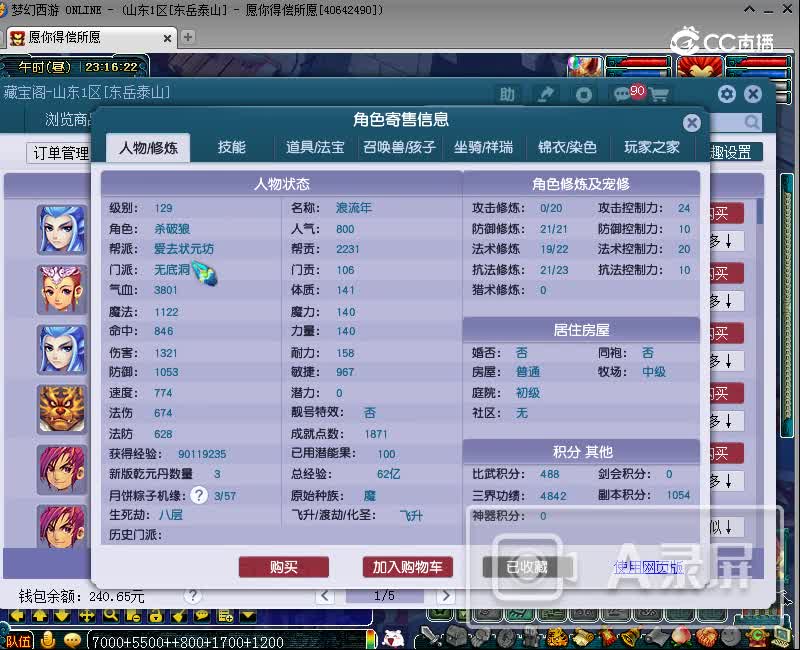The width and height of the screenshot is (800, 650).
Task: Open new game tab with plus button
Action: 188,37
